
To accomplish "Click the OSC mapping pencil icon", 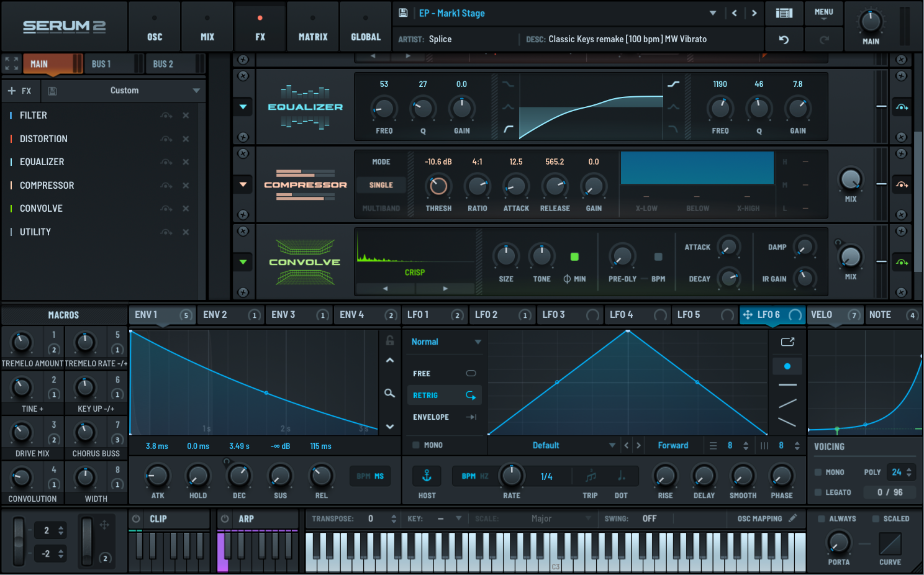I will point(793,518).
